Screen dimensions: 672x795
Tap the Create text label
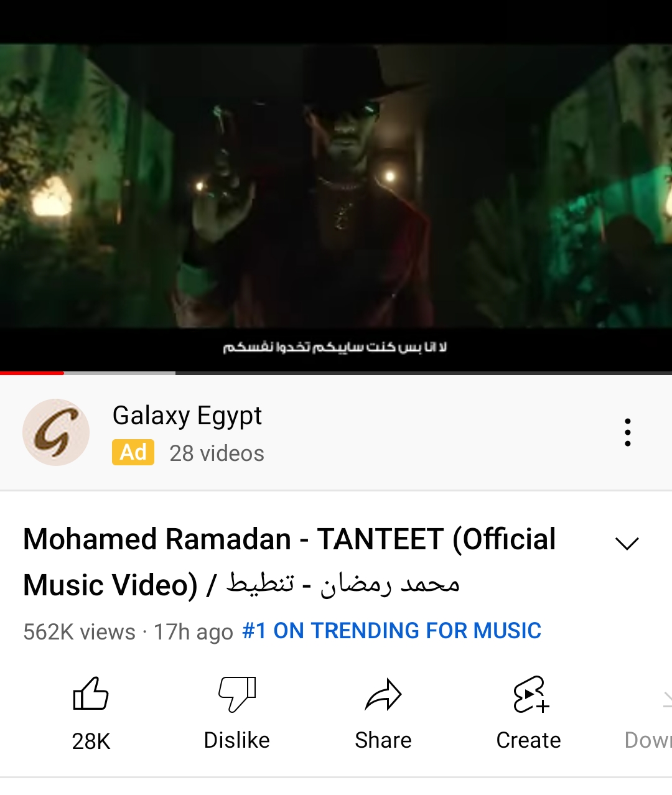529,740
